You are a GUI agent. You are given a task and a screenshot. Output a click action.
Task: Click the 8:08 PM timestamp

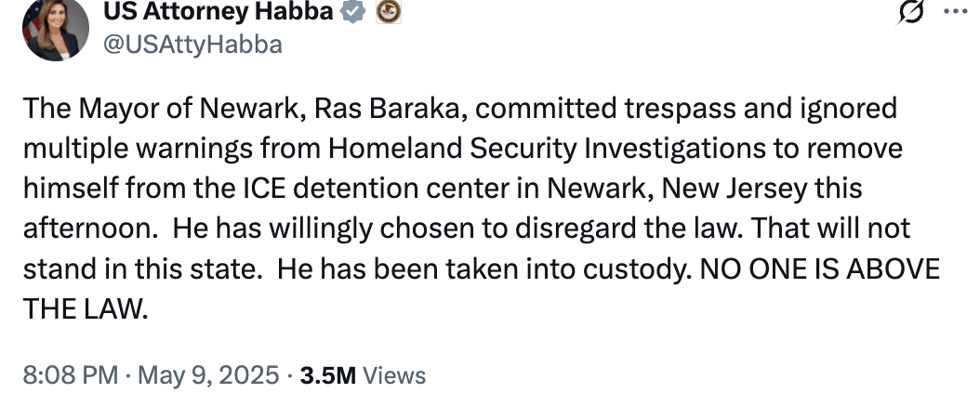(70, 375)
